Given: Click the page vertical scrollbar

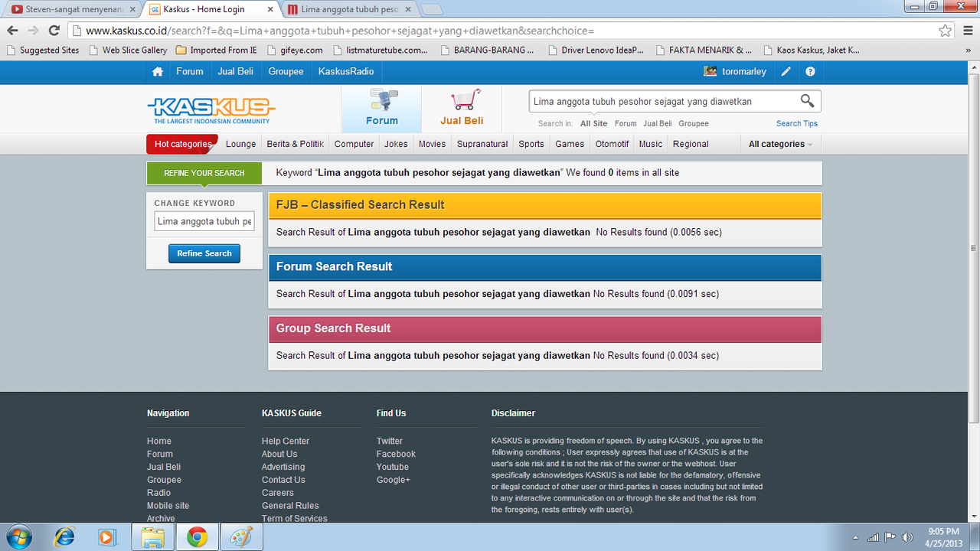Looking at the screenshot, I should [974, 249].
